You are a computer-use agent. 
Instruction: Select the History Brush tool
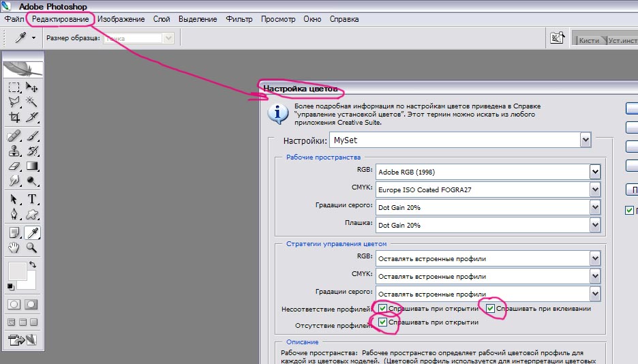pos(32,151)
